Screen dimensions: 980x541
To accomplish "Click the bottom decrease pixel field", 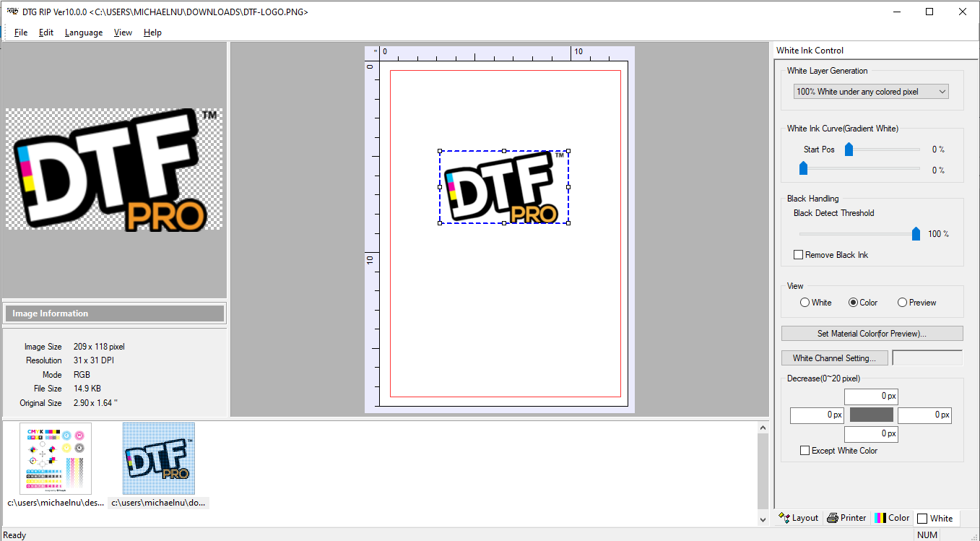I will (x=871, y=434).
